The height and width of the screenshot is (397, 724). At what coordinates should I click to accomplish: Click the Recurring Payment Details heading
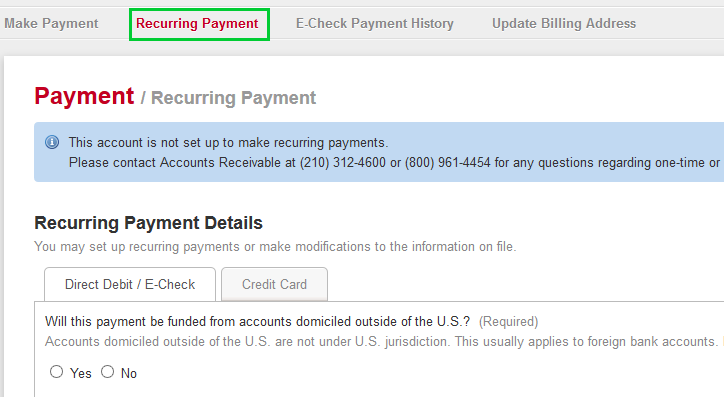pyautogui.click(x=149, y=223)
